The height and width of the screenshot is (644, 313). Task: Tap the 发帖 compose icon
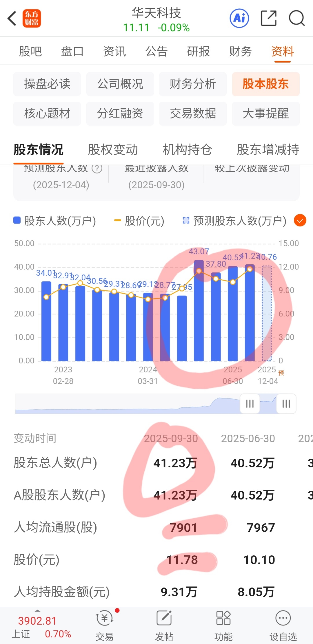[164, 618]
